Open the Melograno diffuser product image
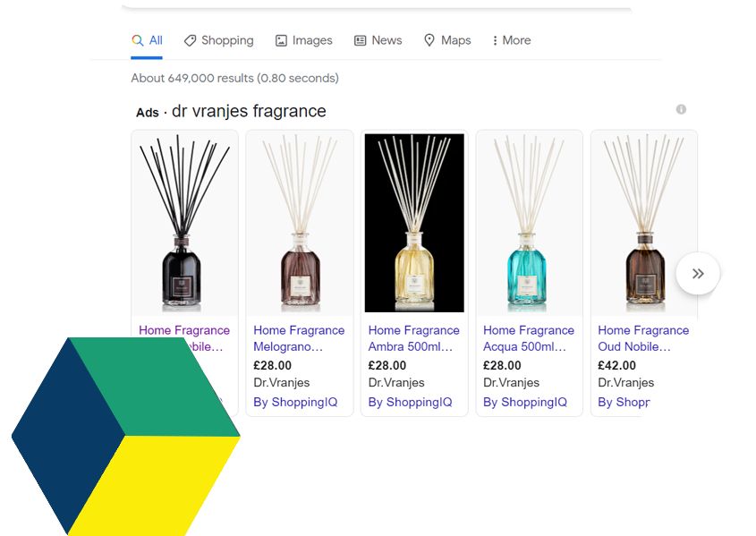 (300, 223)
